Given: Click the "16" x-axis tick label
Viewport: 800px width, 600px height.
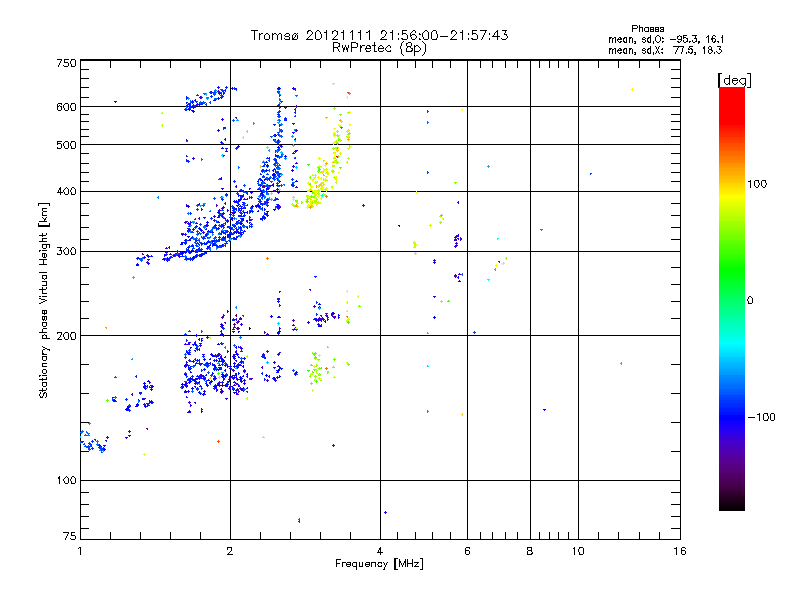Looking at the screenshot, I should (x=678, y=551).
